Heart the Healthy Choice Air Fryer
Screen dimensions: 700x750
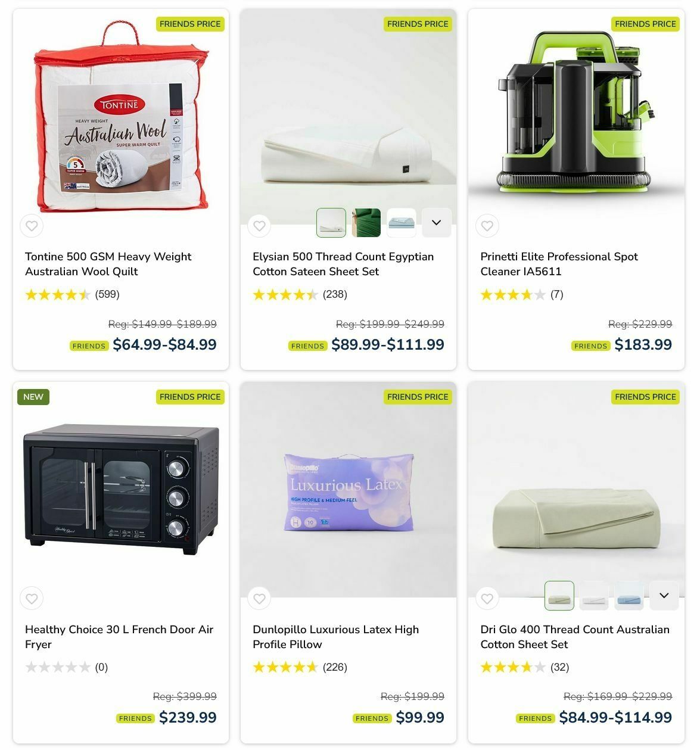click(x=32, y=599)
